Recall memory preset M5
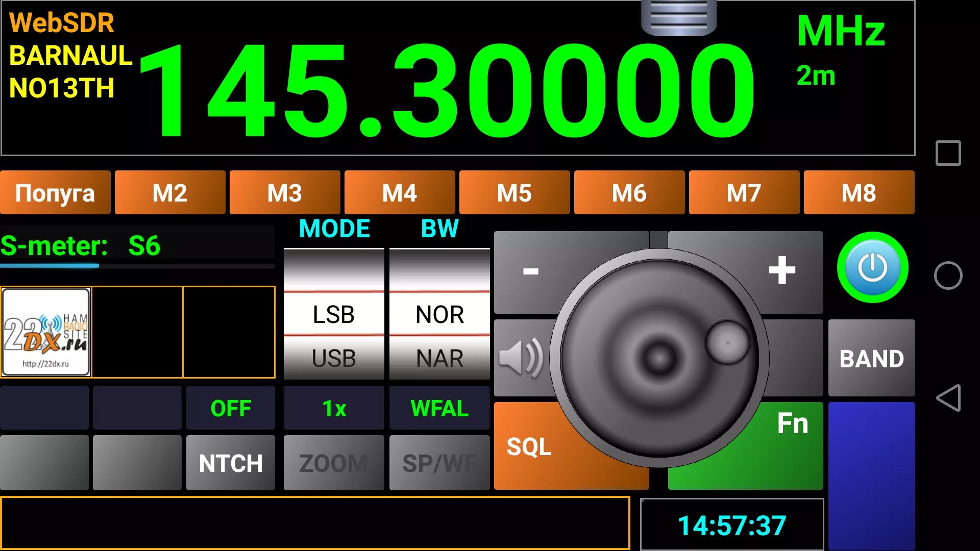Viewport: 980px width, 551px height. [514, 193]
